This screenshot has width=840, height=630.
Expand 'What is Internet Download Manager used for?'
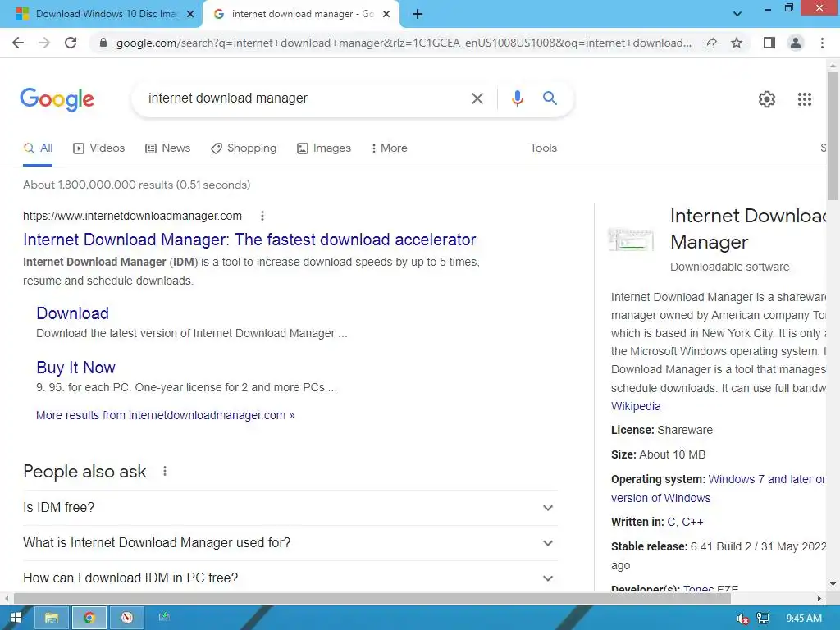coord(290,543)
